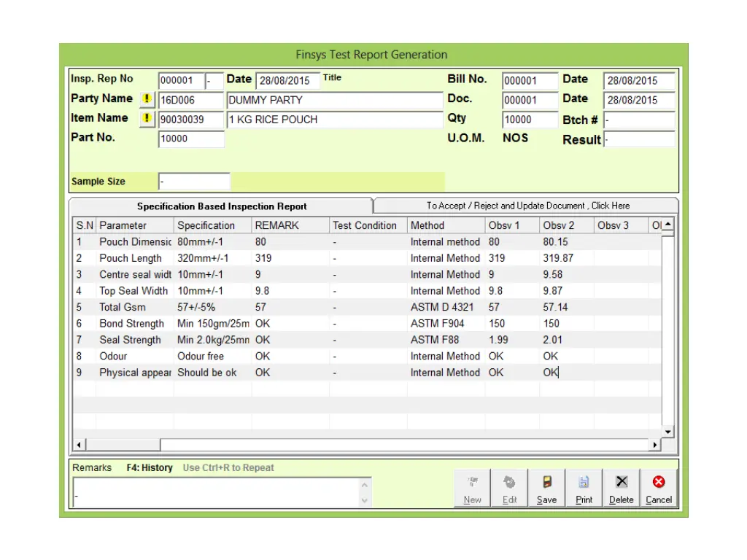
Task: Select the Bond Strength parameter cell
Action: [x=135, y=323]
